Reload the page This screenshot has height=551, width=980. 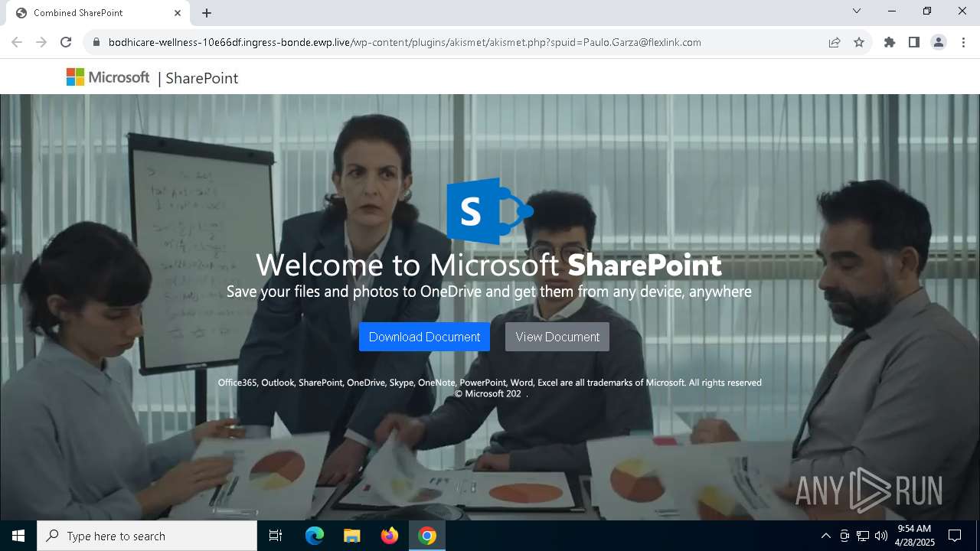(x=66, y=42)
